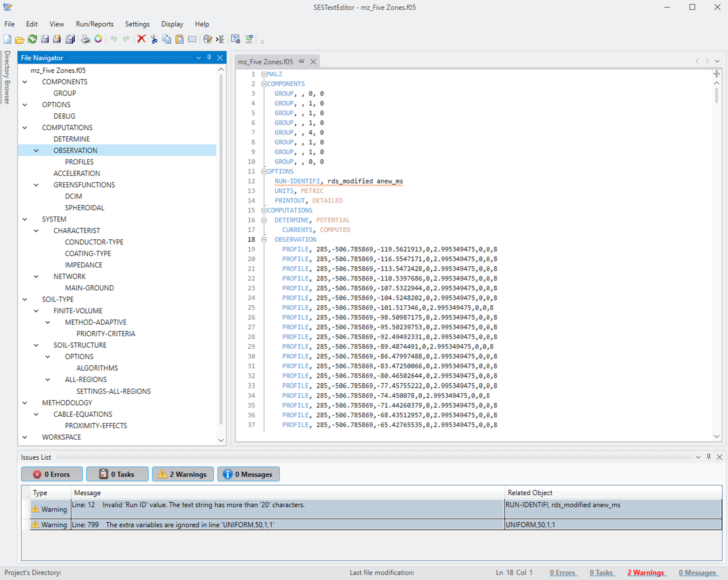Viewport: 728px width, 580px height.
Task: Toggle the 2 Warnings filter button
Action: click(183, 474)
